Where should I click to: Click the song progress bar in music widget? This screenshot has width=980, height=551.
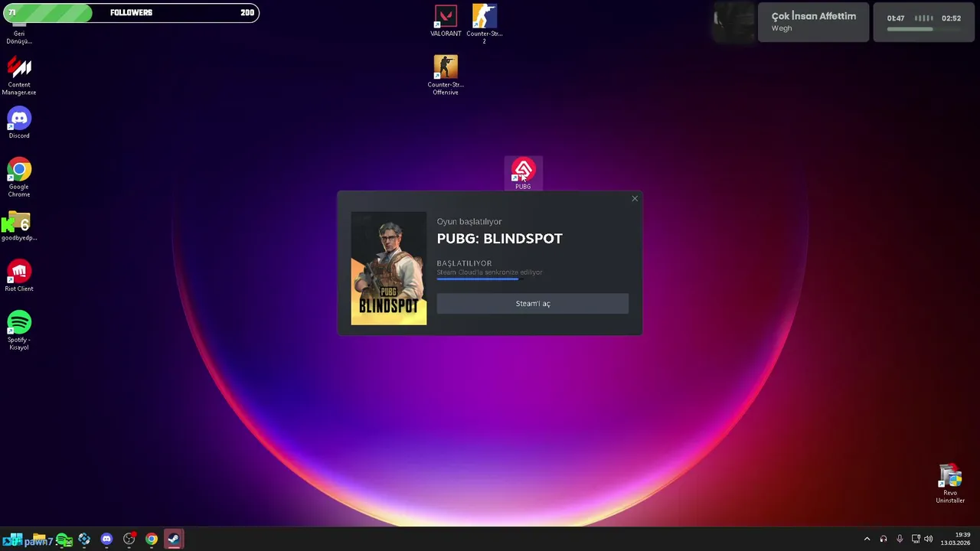click(924, 29)
